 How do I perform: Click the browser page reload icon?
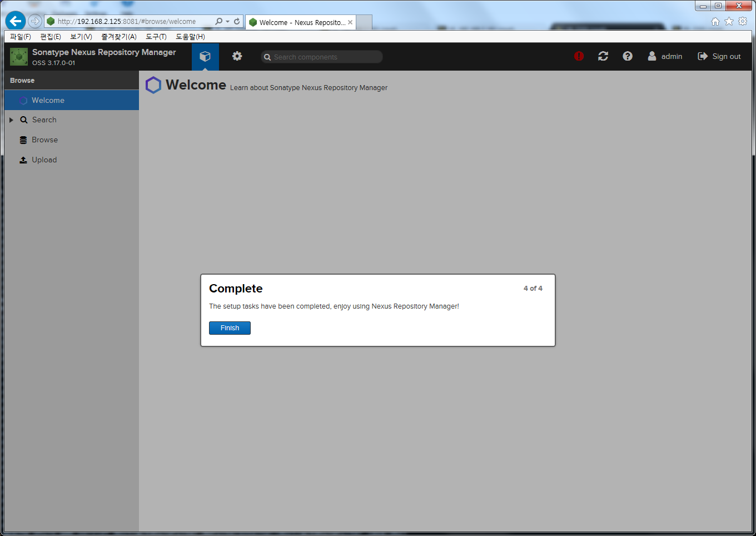[x=237, y=21]
